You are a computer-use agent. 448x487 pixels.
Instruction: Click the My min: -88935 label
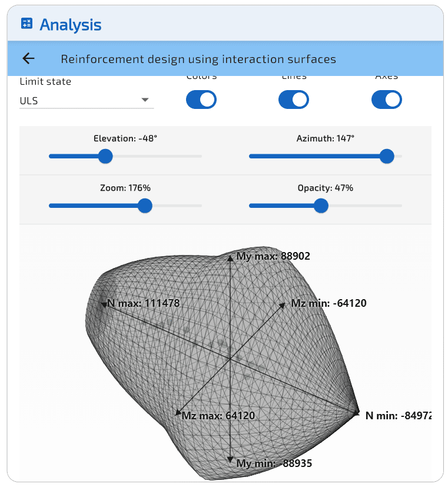[274, 463]
